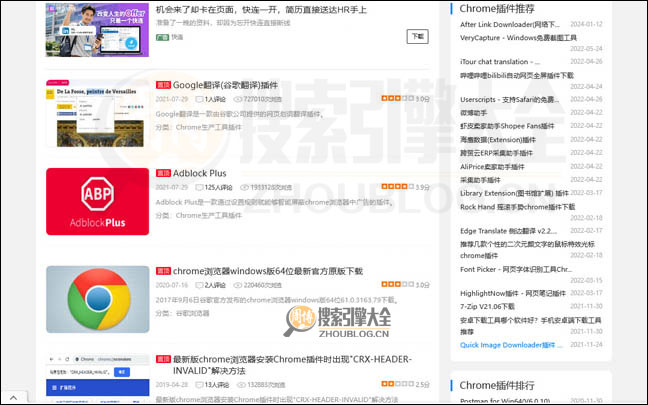Screen dimensions: 648x405
Task: Click the Google翻译 description text
Action: coord(240,114)
